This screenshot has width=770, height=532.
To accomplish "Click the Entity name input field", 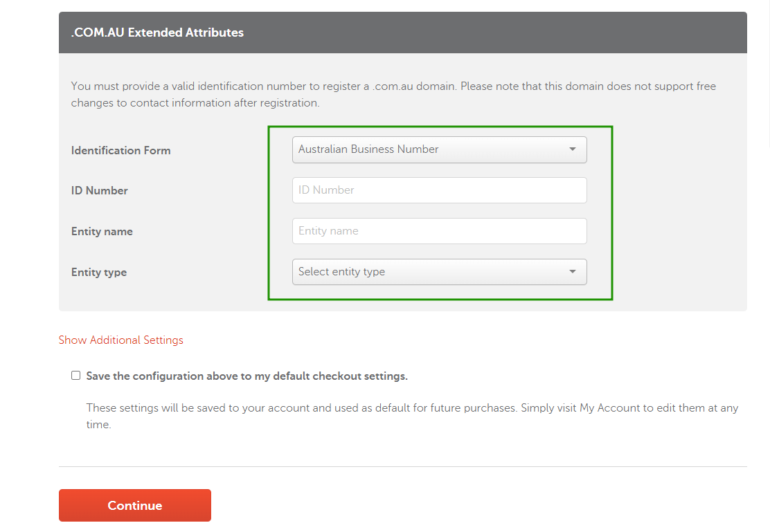I will (x=439, y=231).
